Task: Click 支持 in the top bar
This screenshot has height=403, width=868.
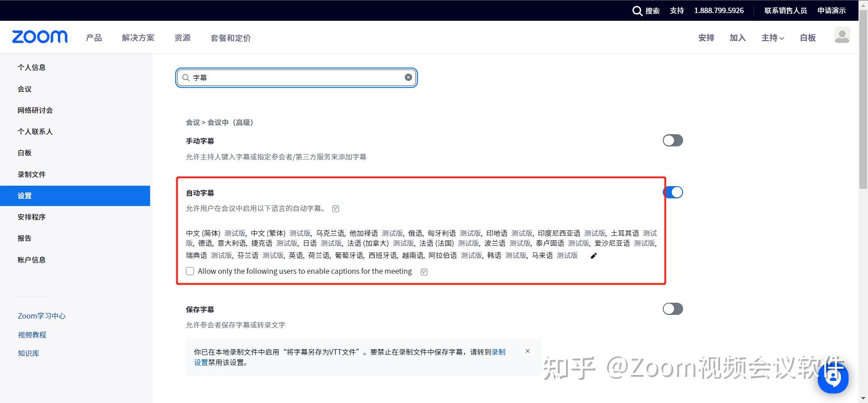Action: coord(677,10)
